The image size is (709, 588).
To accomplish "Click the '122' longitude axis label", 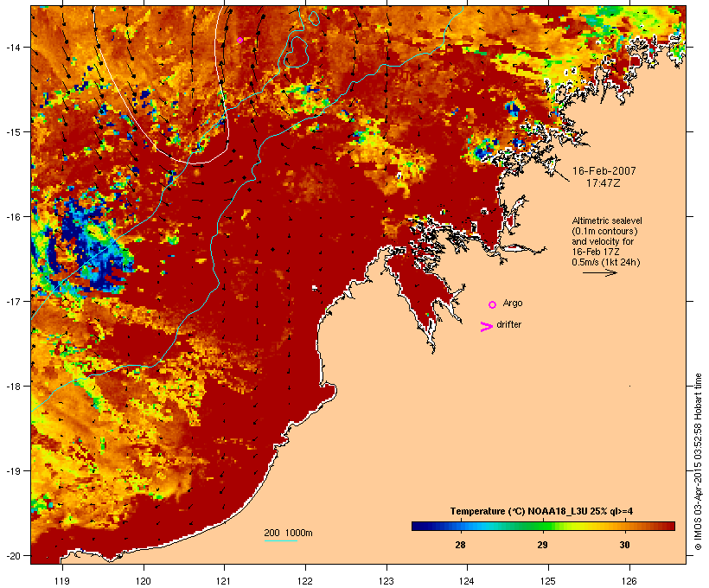I will (305, 581).
